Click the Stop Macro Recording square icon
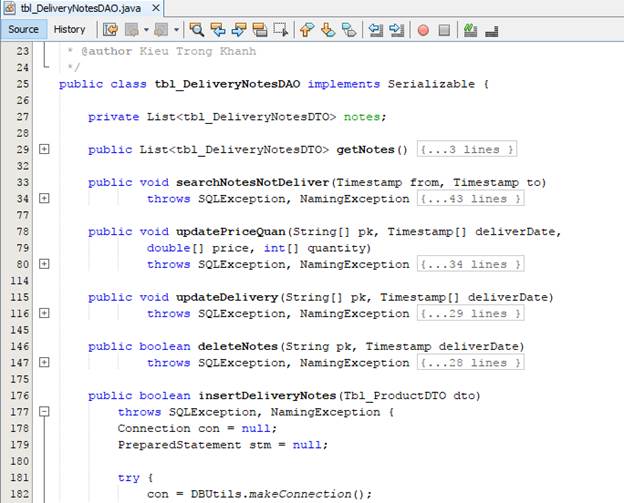This screenshot has width=624, height=503. click(x=444, y=30)
